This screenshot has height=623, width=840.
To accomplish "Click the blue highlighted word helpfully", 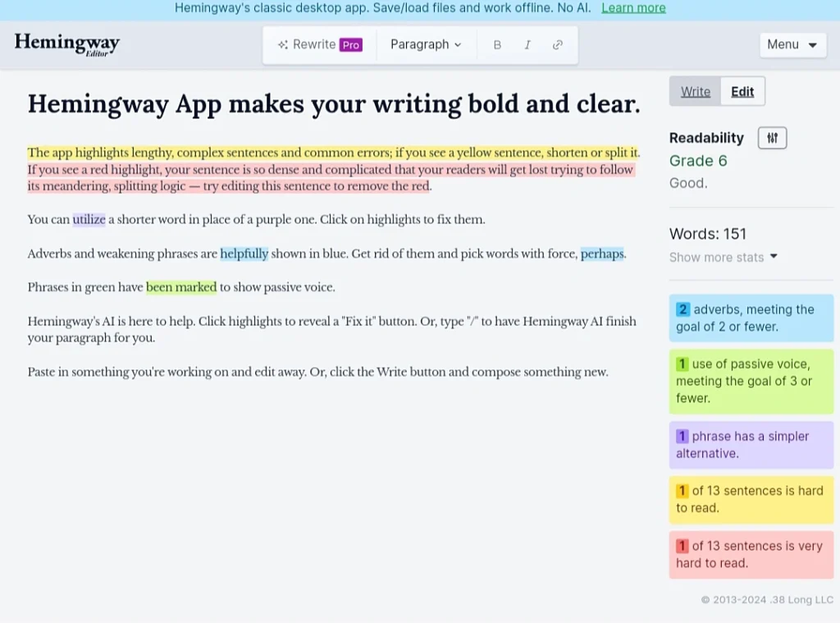I will [x=244, y=254].
